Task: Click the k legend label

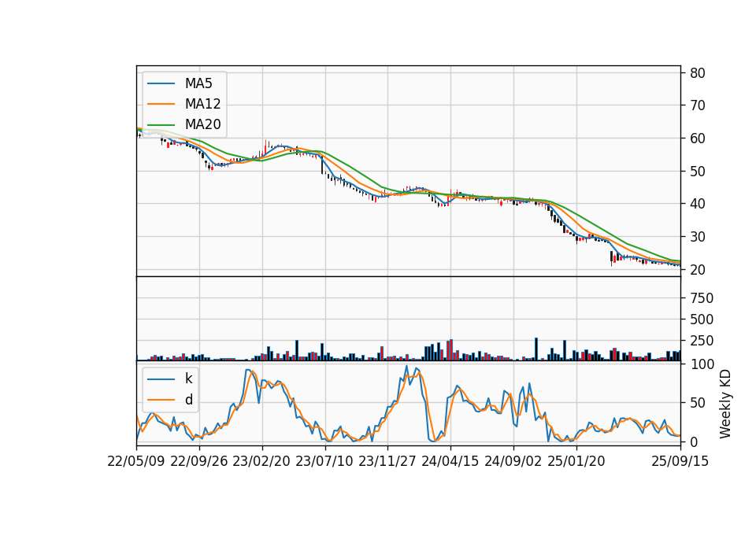Action: pos(188,379)
